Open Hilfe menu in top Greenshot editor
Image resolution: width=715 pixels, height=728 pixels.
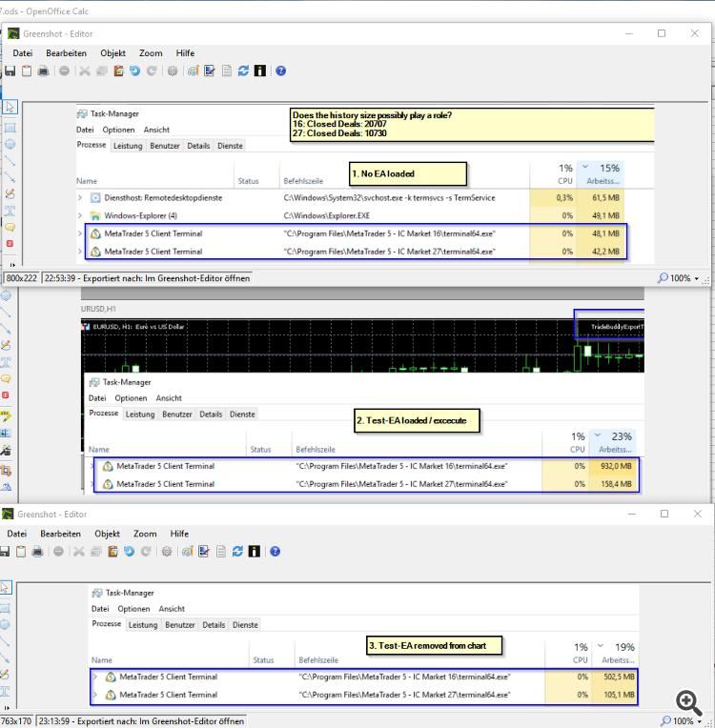185,53
